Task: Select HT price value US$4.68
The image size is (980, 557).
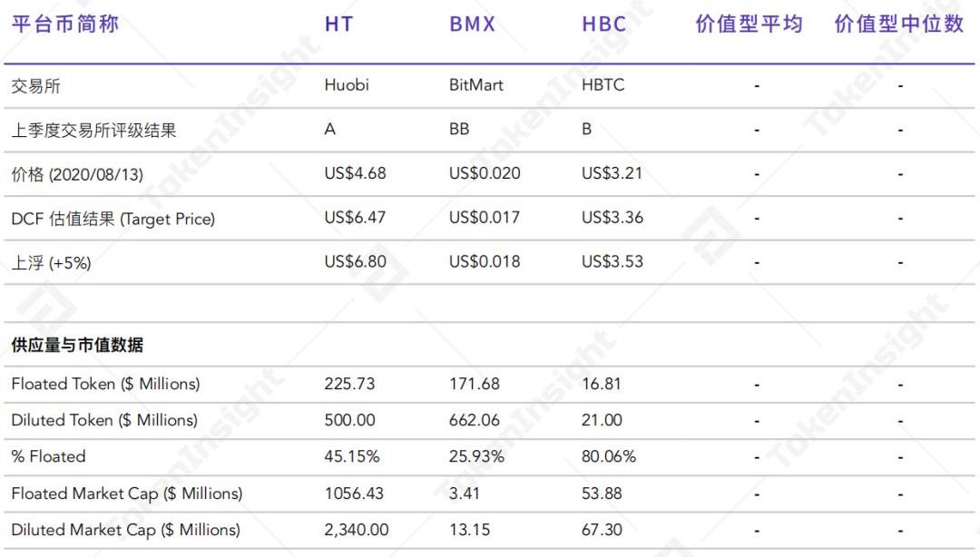Action: tap(355, 173)
